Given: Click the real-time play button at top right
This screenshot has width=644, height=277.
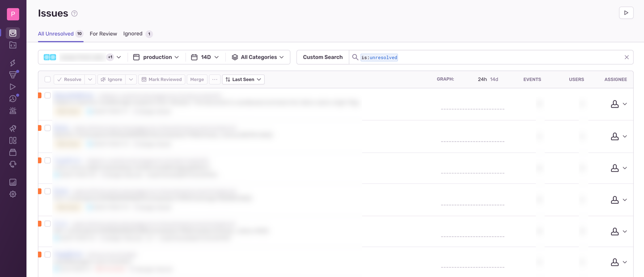Looking at the screenshot, I should pyautogui.click(x=626, y=13).
